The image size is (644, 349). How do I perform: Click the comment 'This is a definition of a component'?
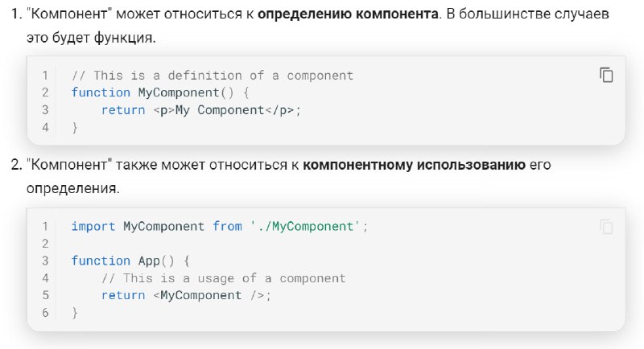213,76
